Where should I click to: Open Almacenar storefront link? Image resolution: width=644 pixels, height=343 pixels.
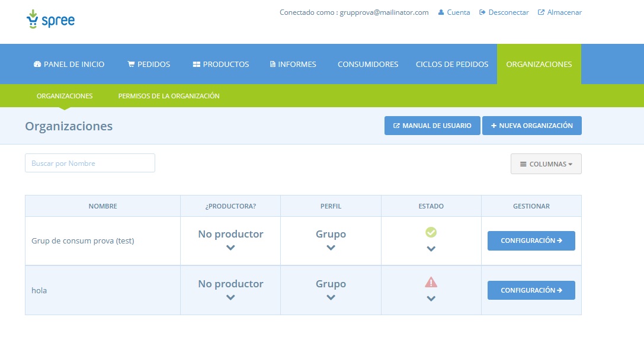(559, 12)
